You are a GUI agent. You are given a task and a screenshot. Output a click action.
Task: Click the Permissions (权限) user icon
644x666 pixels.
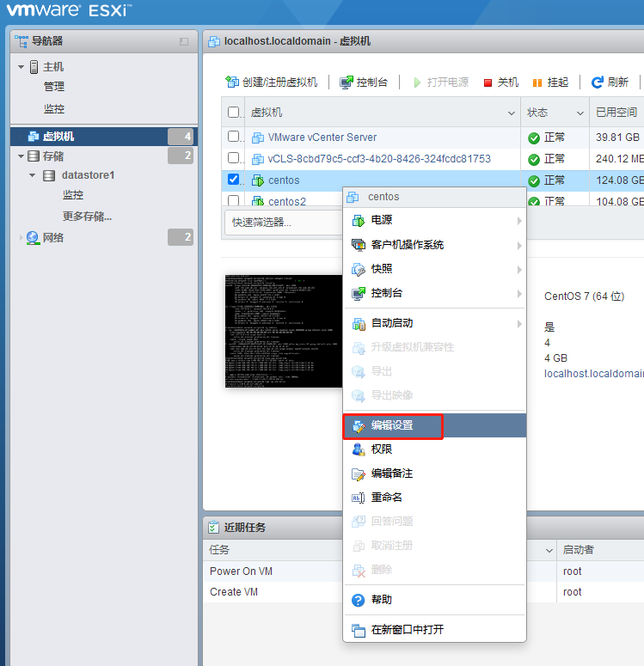359,449
